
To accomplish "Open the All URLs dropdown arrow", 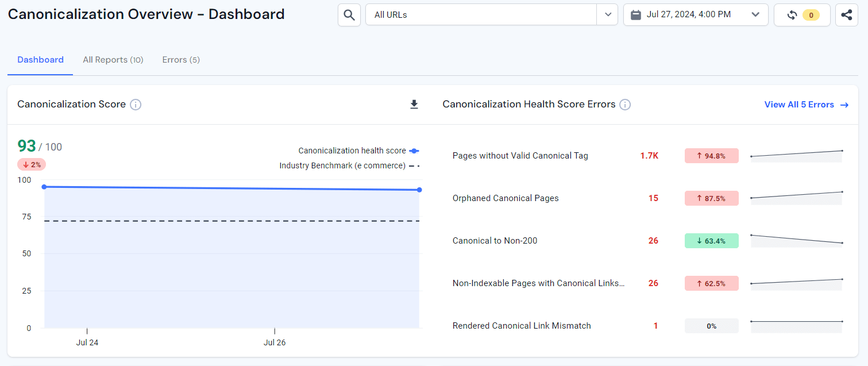I will (607, 15).
